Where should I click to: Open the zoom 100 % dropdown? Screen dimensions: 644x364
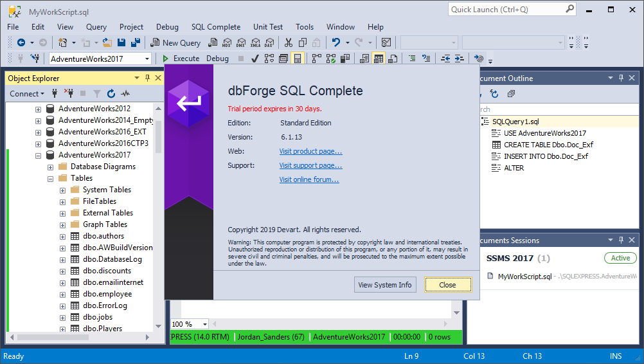point(204,324)
